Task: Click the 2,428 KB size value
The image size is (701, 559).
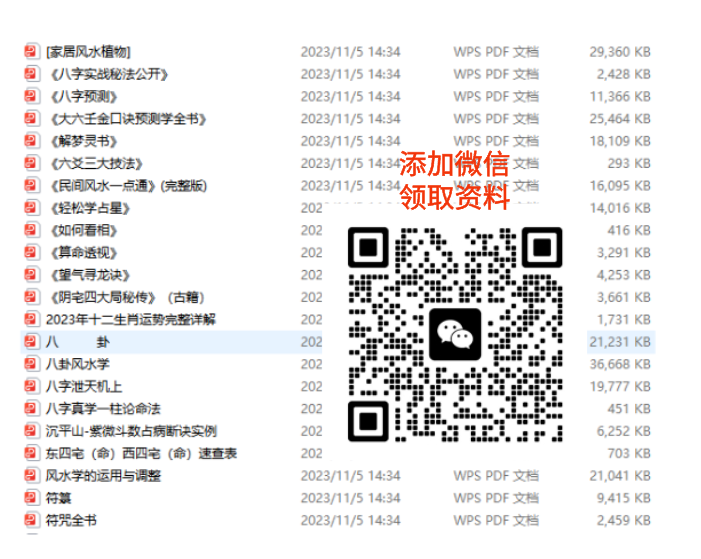Action: pyautogui.click(x=624, y=74)
